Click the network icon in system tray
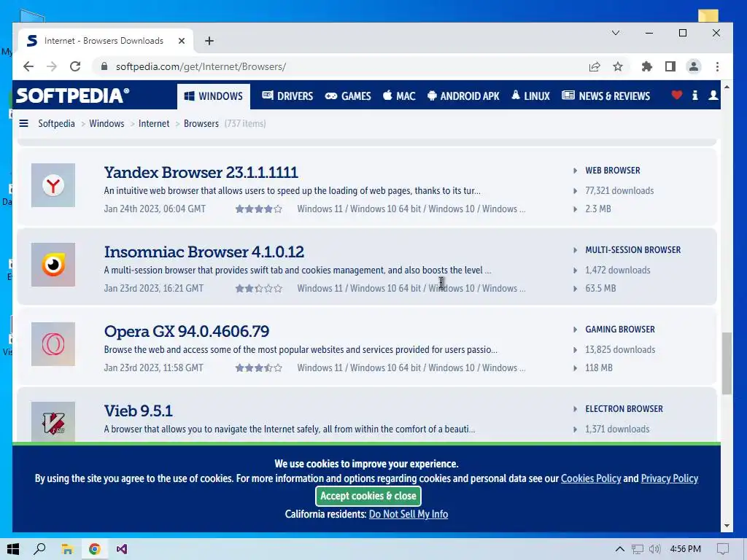This screenshot has width=747, height=560. (x=638, y=549)
